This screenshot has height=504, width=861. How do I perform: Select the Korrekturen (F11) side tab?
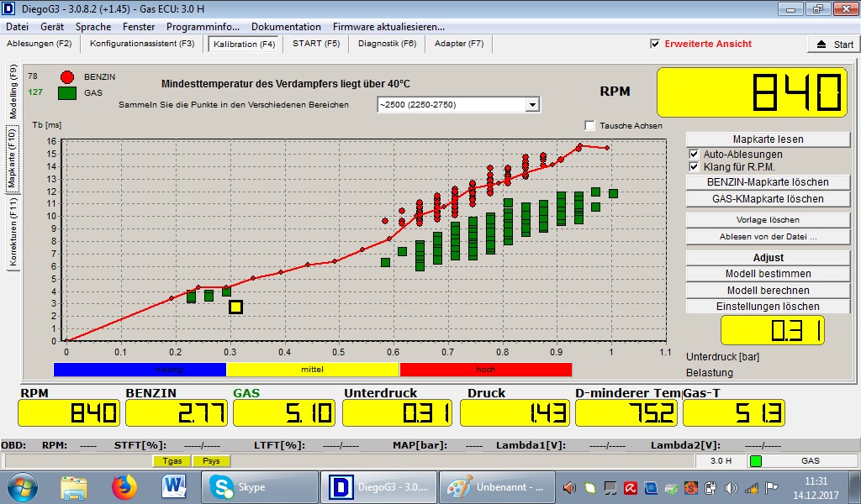13,234
